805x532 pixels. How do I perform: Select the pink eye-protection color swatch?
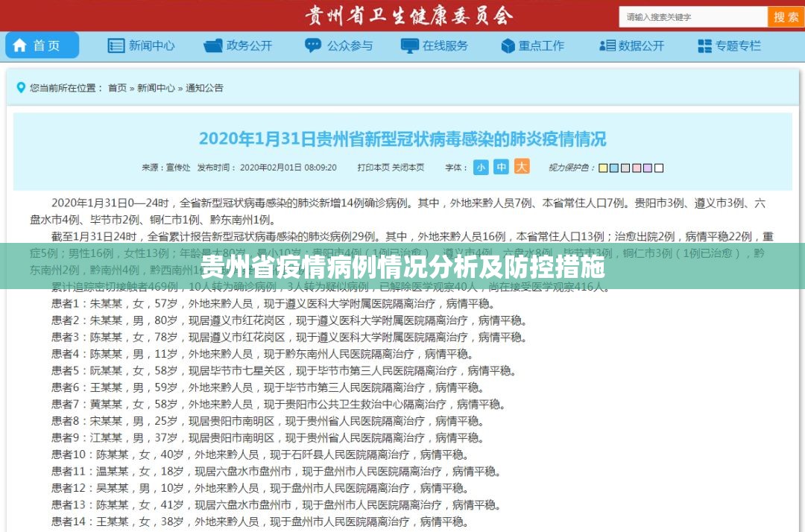coord(637,168)
